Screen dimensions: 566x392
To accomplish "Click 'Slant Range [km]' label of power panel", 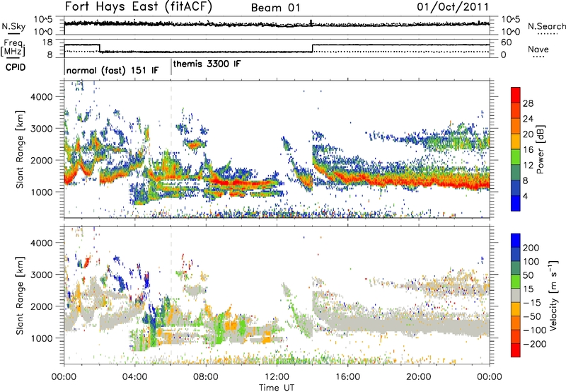I will (x=20, y=149).
